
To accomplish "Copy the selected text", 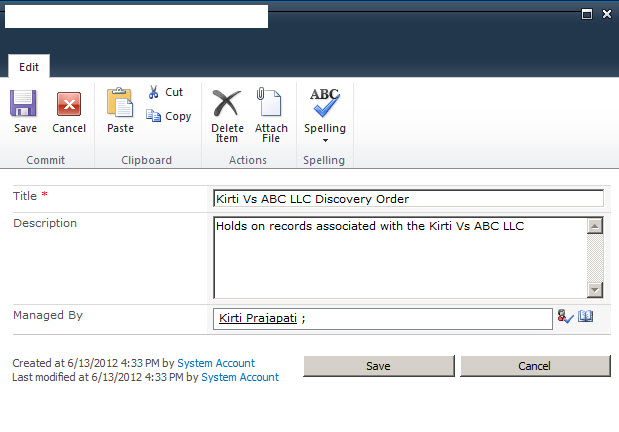I will (x=168, y=116).
